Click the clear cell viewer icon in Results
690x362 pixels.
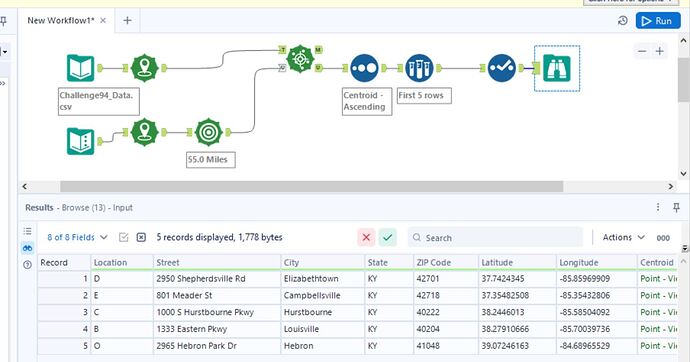click(141, 238)
